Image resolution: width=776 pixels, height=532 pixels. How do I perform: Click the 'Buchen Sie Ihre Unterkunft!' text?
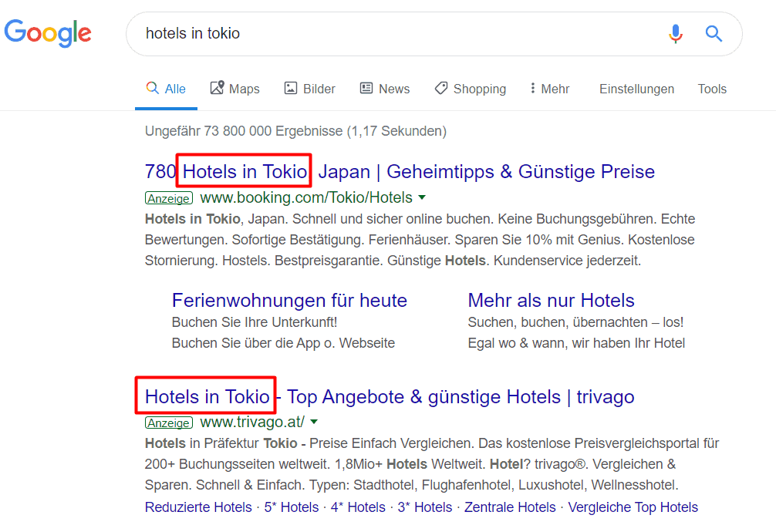tap(255, 322)
